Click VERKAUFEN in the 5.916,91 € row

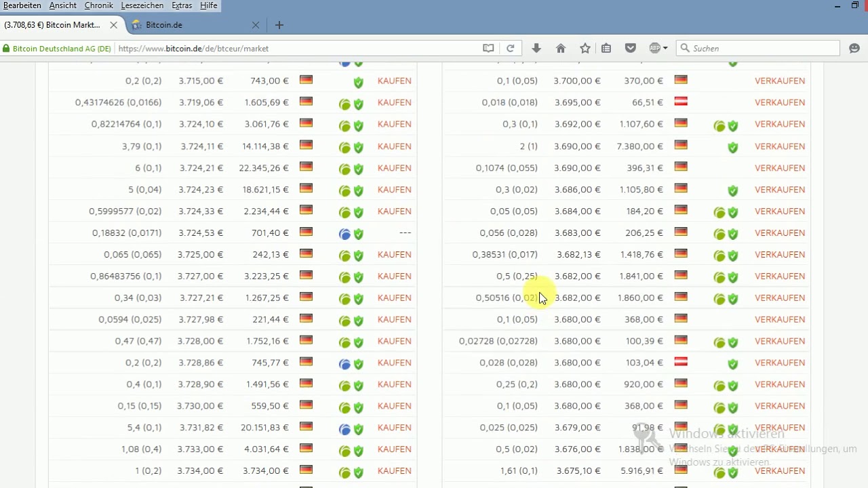tap(780, 471)
